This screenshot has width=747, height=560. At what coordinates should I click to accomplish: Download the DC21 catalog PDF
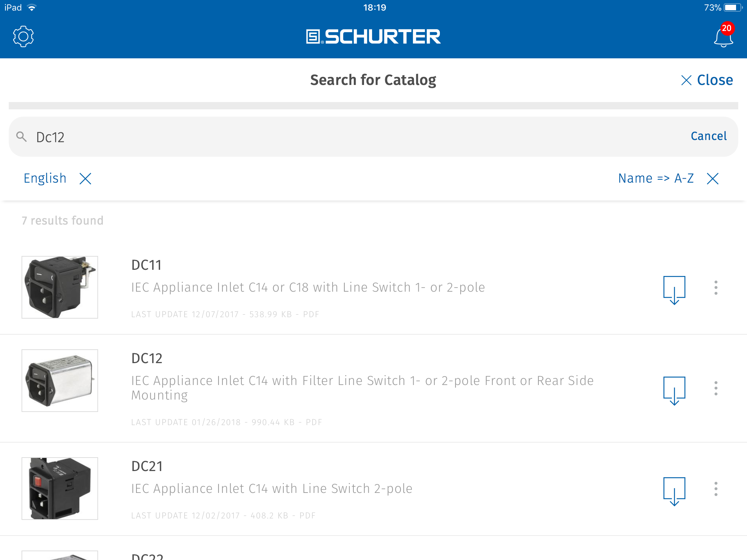click(674, 491)
